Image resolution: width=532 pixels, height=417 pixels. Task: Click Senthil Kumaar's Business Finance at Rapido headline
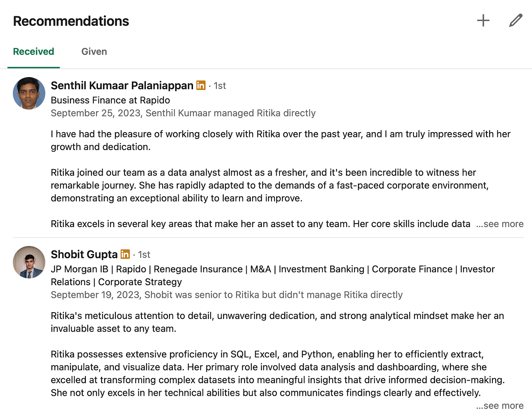click(x=110, y=100)
